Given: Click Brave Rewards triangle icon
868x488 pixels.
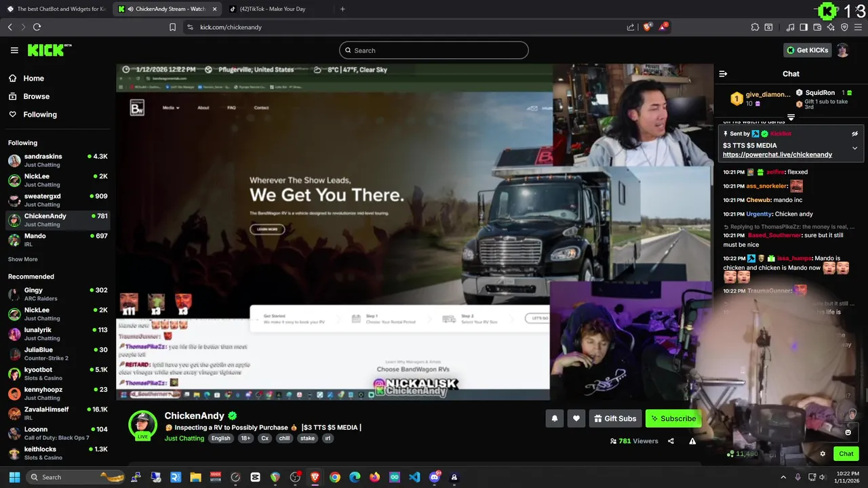Looking at the screenshot, I should 663,27.
